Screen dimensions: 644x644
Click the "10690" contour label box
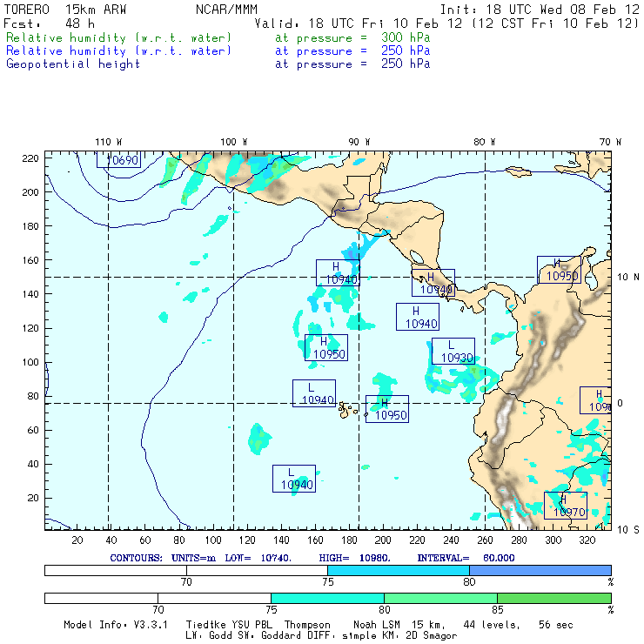tap(118, 159)
